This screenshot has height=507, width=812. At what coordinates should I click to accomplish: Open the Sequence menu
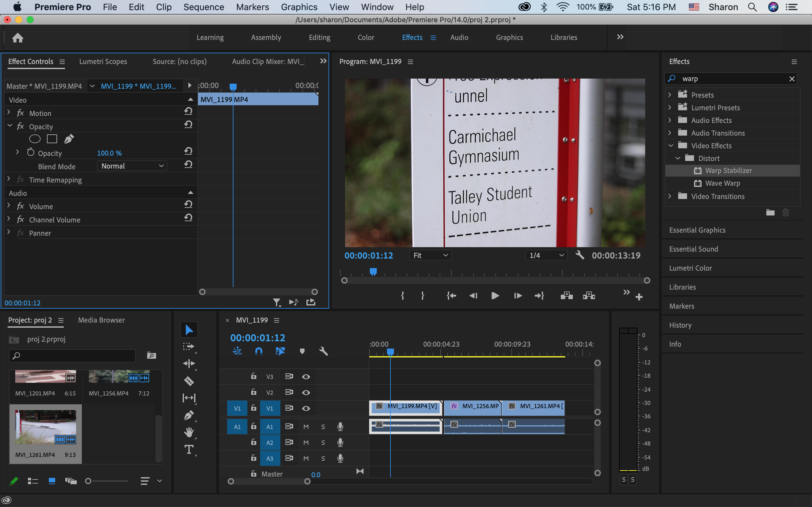pyautogui.click(x=204, y=7)
